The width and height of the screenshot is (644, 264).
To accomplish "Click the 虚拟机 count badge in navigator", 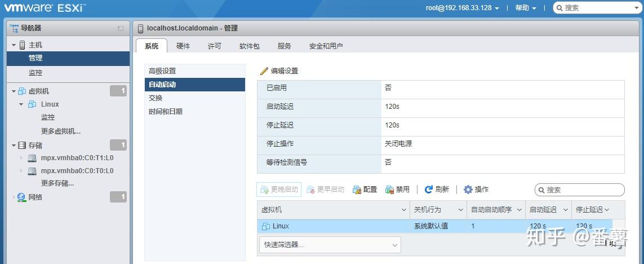I will click(118, 91).
